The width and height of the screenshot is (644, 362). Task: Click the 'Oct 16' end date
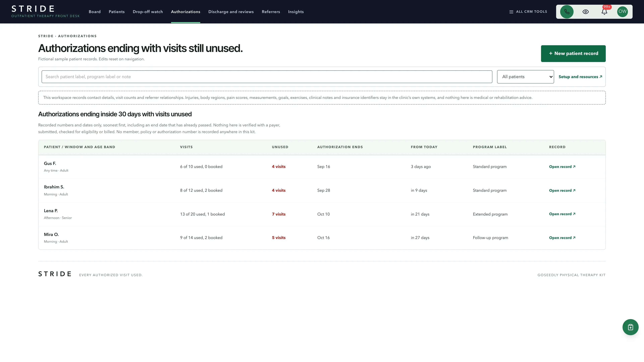(x=324, y=238)
